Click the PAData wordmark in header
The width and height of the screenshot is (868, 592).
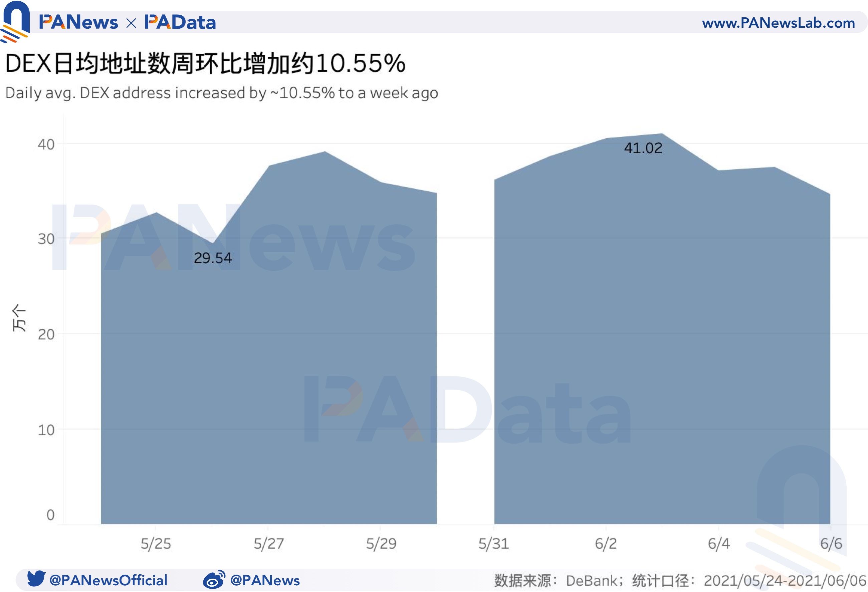click(180, 22)
